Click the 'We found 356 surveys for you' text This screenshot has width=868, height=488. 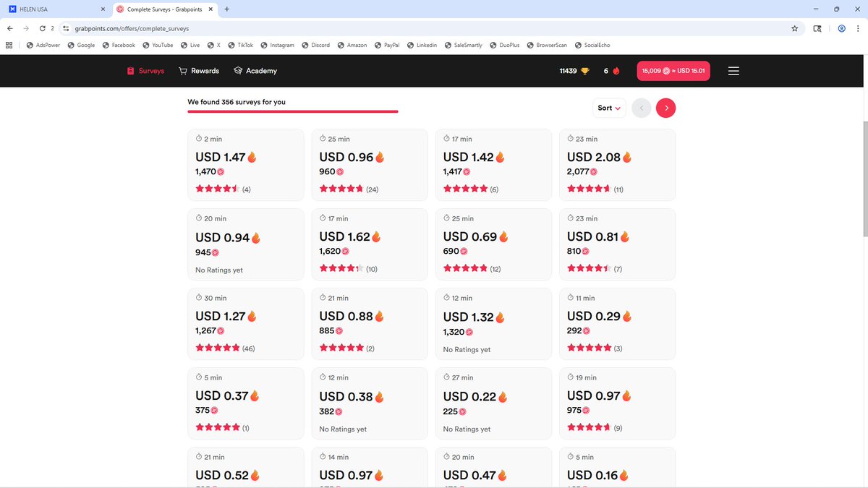point(237,102)
